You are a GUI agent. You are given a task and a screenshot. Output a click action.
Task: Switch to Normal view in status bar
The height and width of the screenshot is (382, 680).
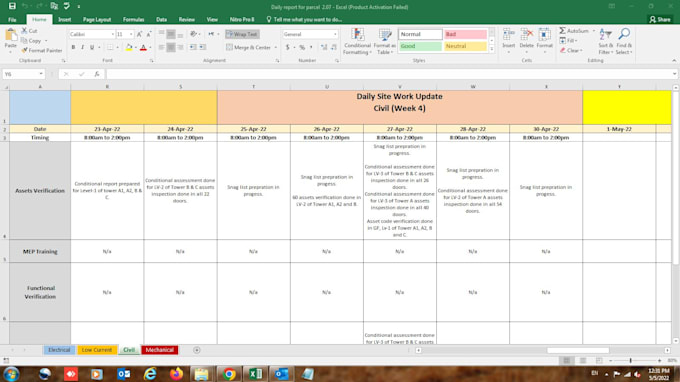(x=566, y=360)
